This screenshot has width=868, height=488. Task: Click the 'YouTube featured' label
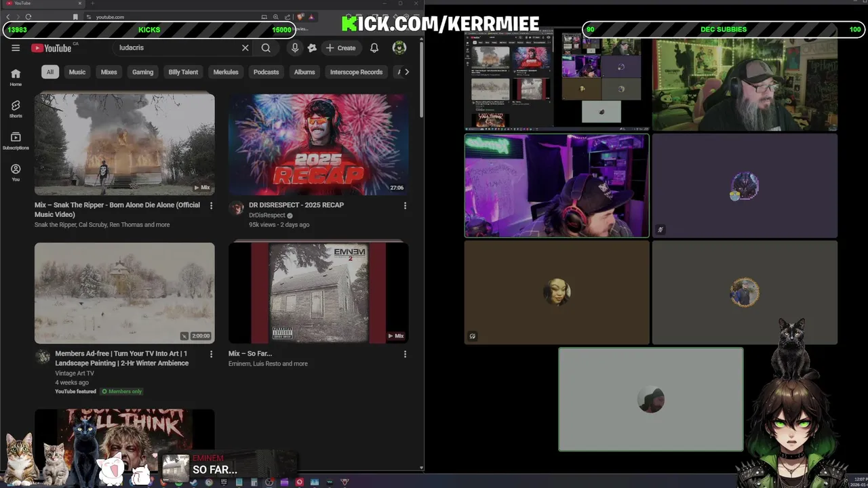[x=75, y=391]
